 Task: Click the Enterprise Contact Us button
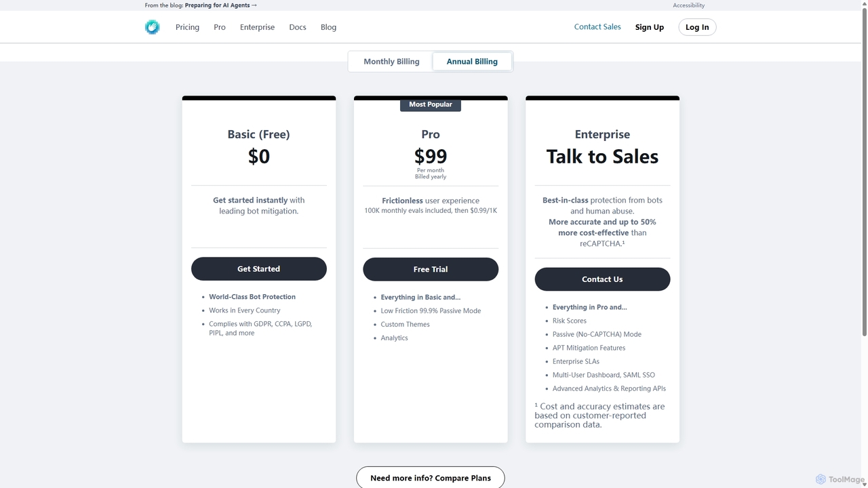pyautogui.click(x=602, y=279)
